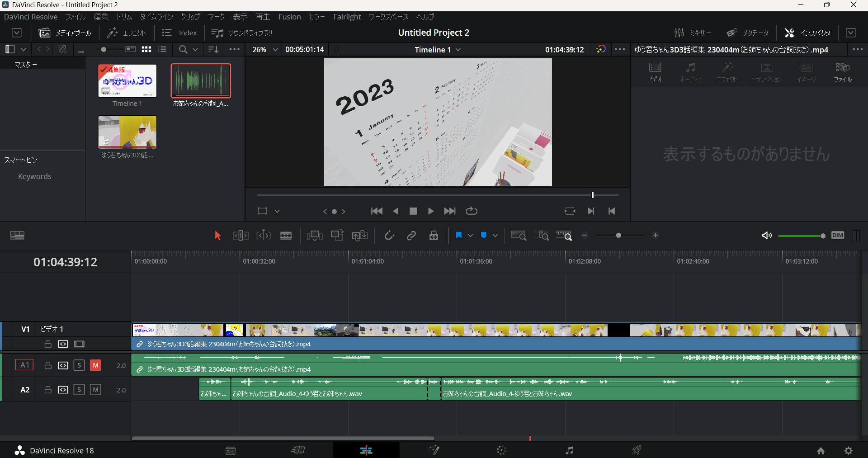Screen dimensions: 868x458
Task: Toggle position lock padlock in toolbar
Action: tap(434, 236)
